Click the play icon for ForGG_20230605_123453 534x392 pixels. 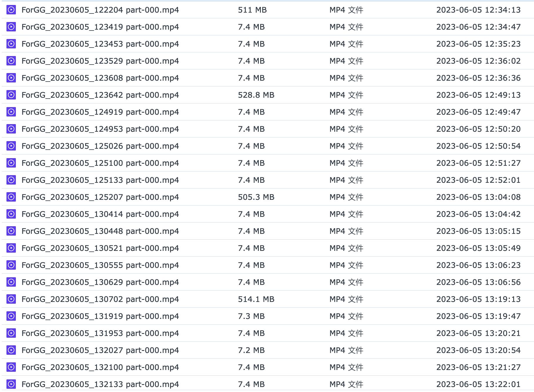pyautogui.click(x=11, y=44)
